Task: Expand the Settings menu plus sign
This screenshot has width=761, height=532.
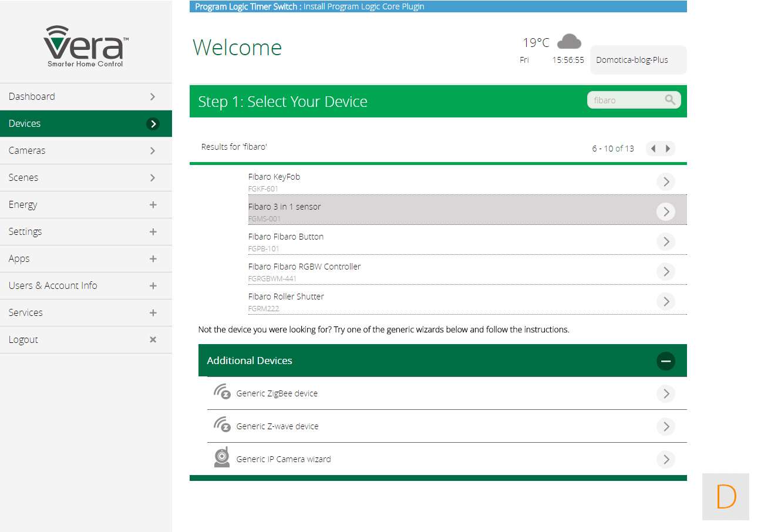Action: point(153,231)
